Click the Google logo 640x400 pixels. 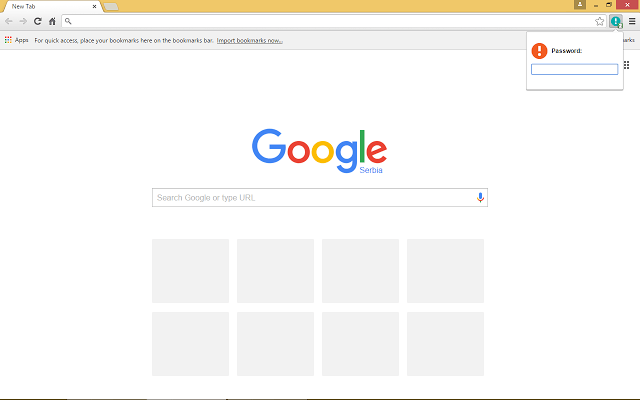coord(319,148)
